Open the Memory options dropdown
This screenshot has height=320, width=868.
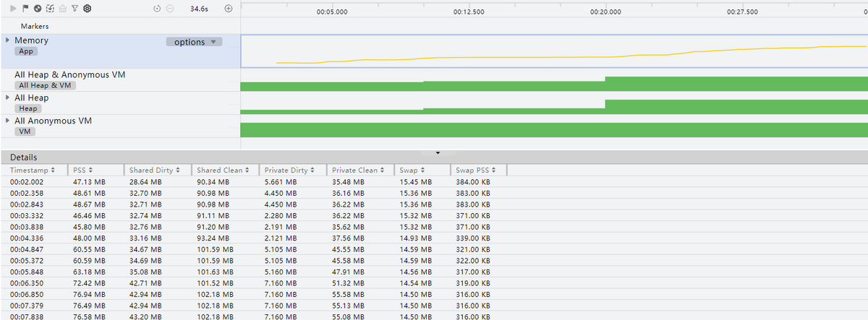tap(195, 42)
